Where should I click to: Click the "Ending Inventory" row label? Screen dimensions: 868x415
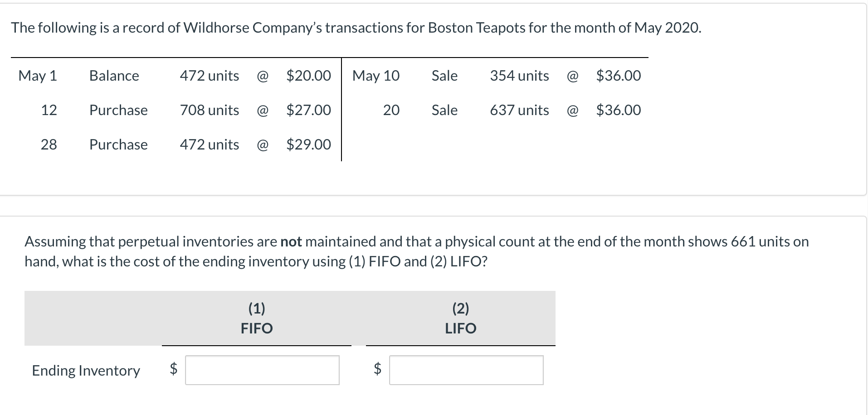86,371
